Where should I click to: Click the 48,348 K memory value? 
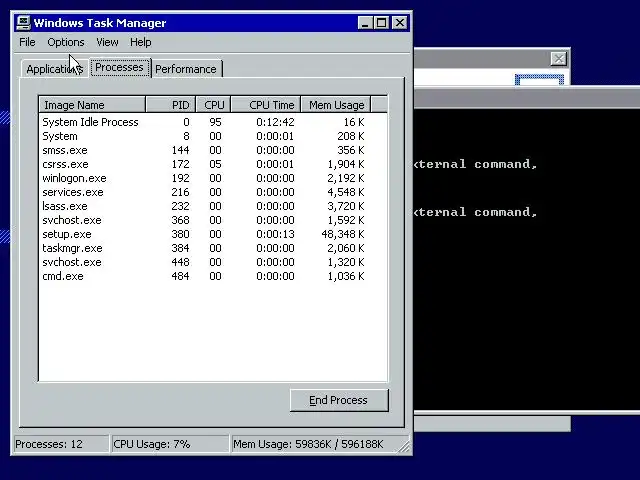coord(343,234)
